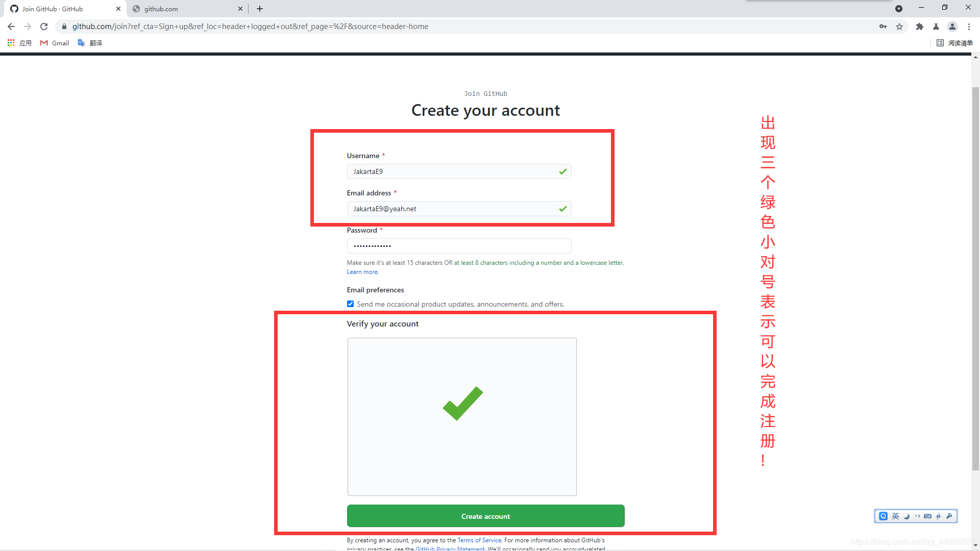Uncheck the product updates email checkbox
Viewport: 980px width, 551px height.
[350, 304]
